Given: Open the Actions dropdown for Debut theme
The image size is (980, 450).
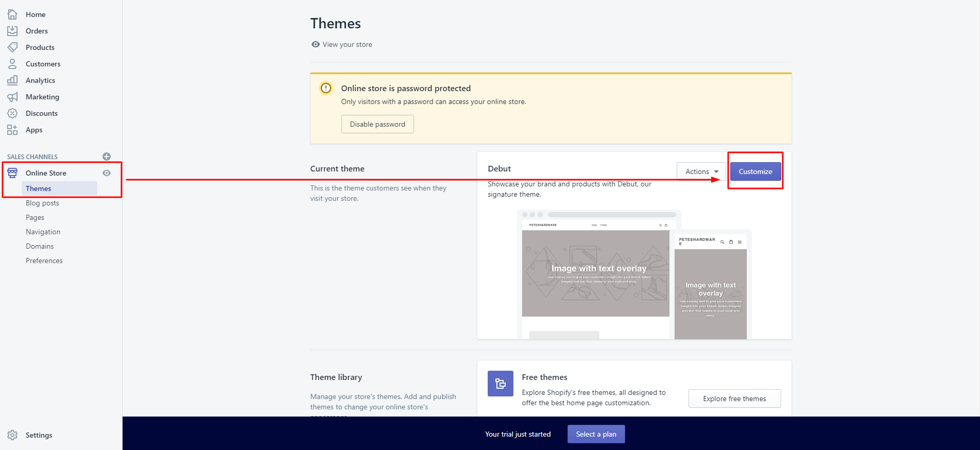Looking at the screenshot, I should [x=701, y=171].
